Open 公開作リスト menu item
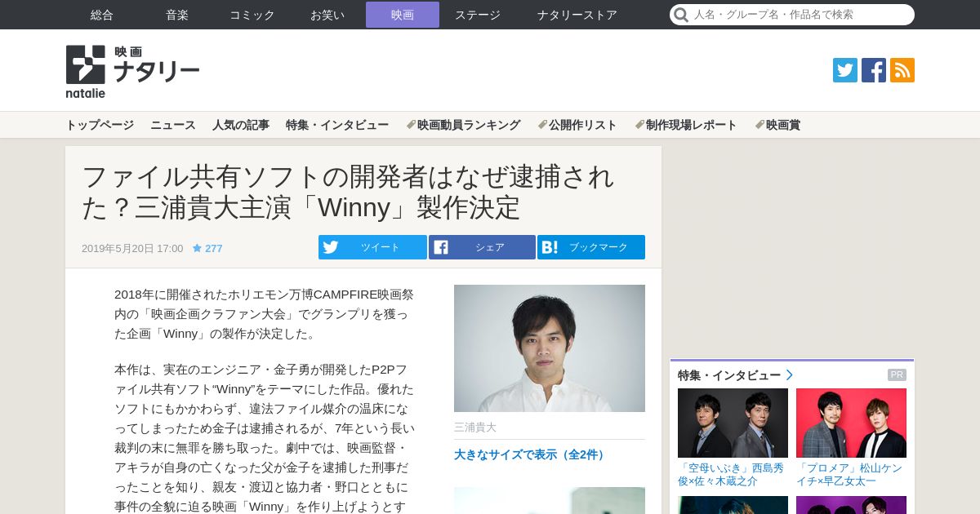Screen dimensions: 980x514 (x=577, y=125)
